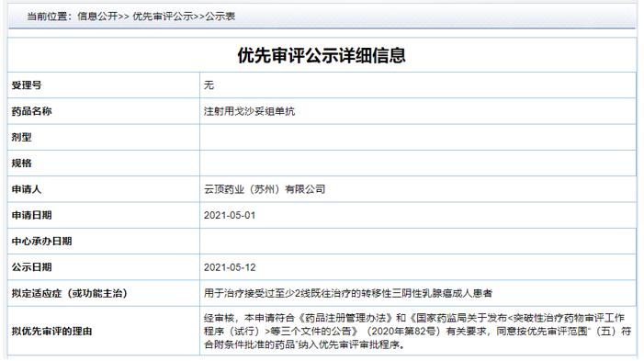Click the 药品名称 row label
Screen dimensions: 644x361
31,111
